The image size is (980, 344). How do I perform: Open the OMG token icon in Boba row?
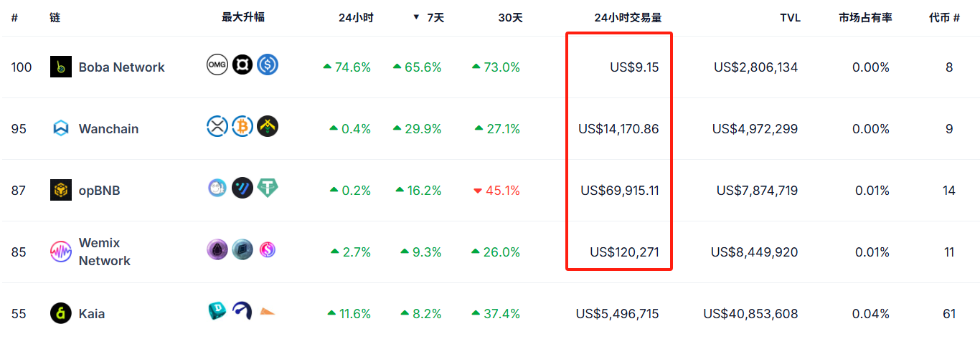click(217, 65)
